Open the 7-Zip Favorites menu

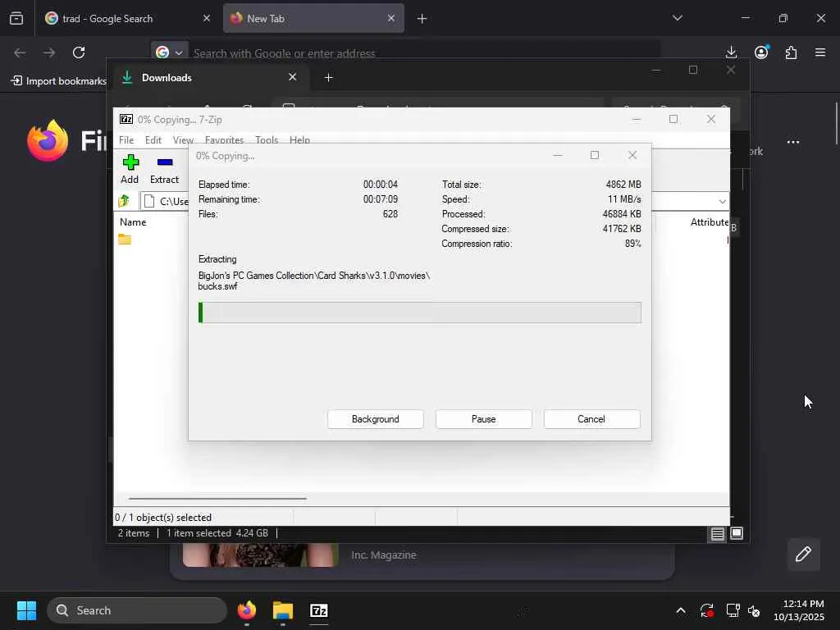(224, 139)
